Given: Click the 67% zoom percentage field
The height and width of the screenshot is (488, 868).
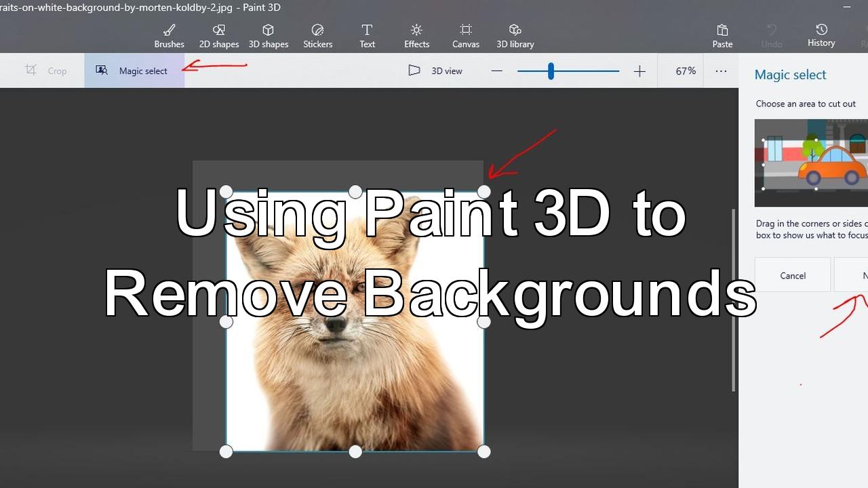Looking at the screenshot, I should pyautogui.click(x=686, y=70).
